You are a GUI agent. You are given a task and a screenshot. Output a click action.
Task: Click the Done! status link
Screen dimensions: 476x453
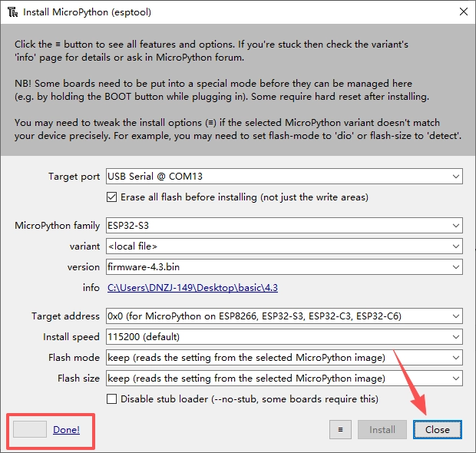coord(67,430)
